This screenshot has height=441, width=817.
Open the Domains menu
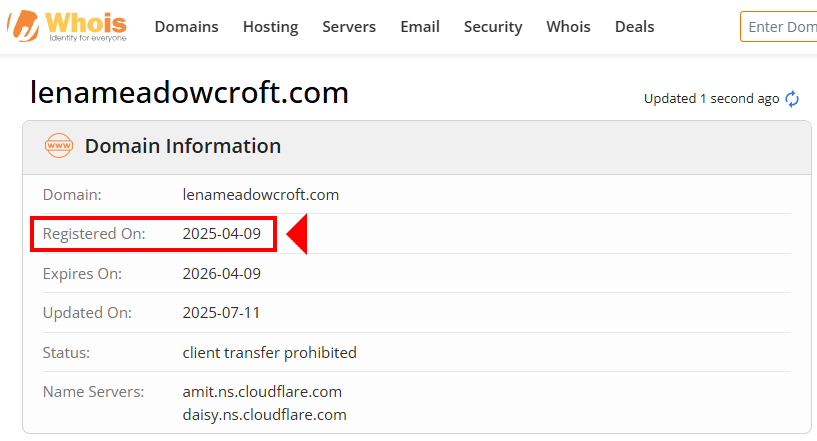[186, 27]
